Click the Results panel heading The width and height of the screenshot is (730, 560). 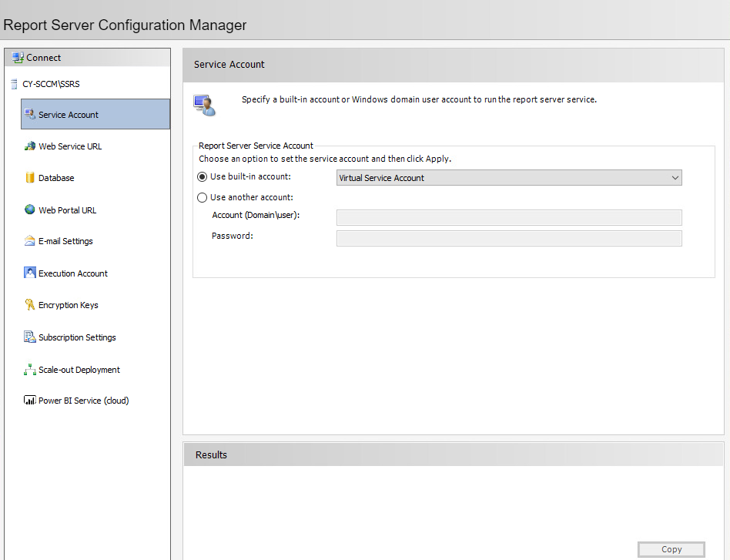pos(211,454)
